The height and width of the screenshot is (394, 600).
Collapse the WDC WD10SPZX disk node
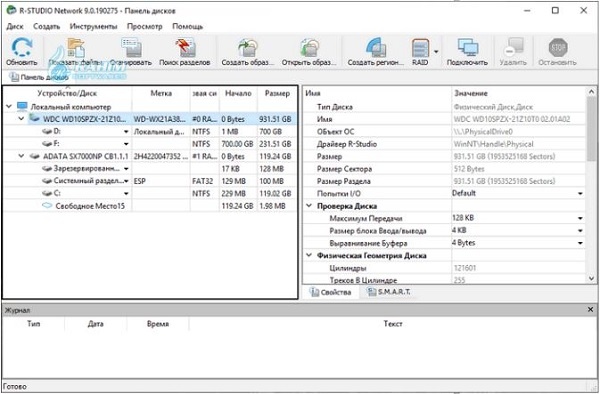point(22,119)
